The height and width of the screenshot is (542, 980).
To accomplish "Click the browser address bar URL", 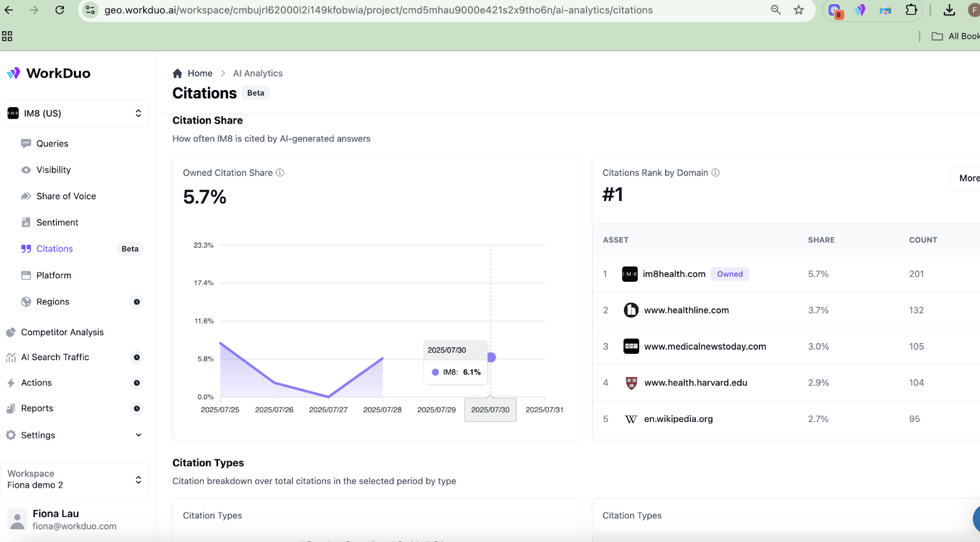I will pos(379,10).
